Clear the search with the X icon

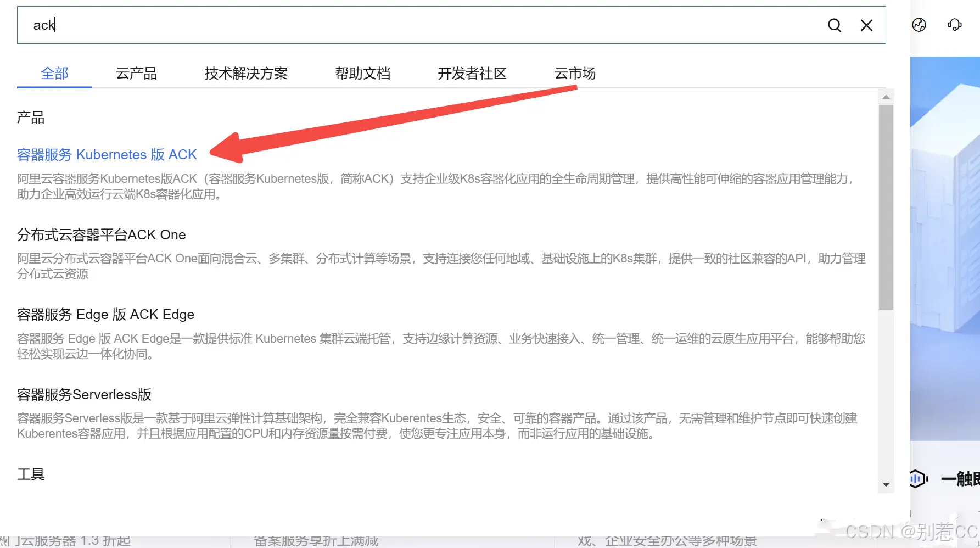point(866,25)
